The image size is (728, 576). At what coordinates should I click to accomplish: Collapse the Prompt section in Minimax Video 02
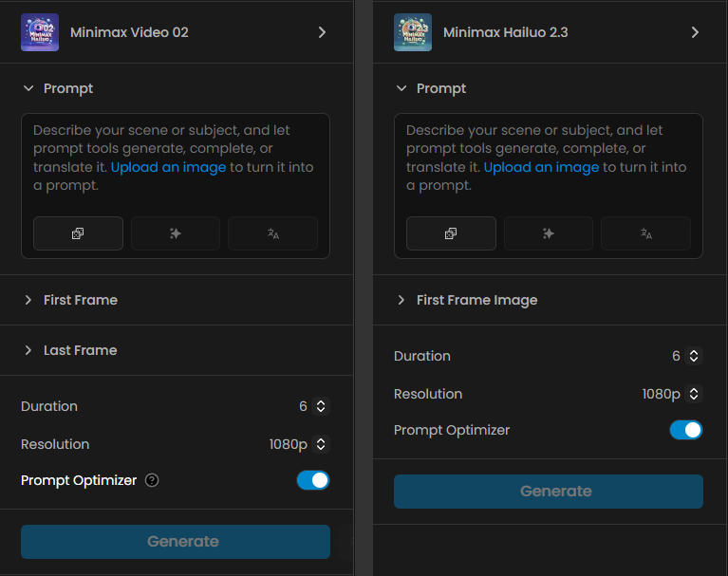(29, 88)
